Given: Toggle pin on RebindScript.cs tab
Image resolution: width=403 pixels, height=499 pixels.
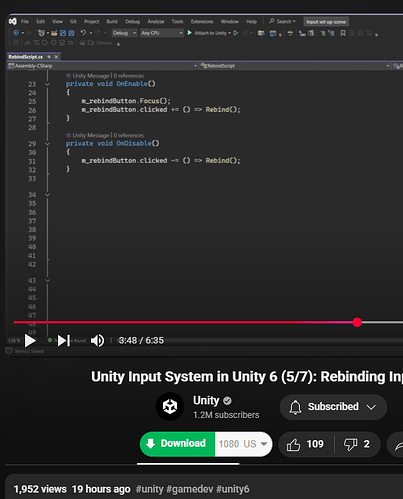Looking at the screenshot, I should (49, 57).
